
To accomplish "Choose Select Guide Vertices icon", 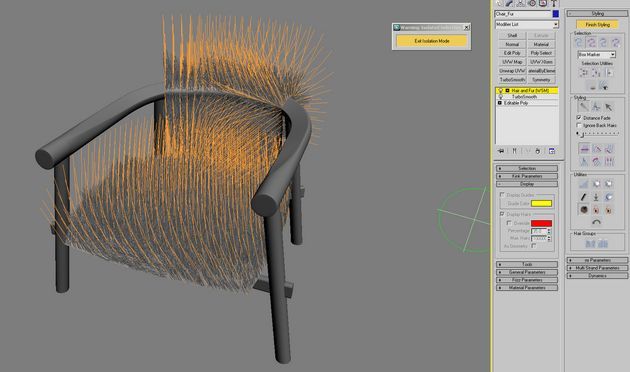I will [x=603, y=43].
